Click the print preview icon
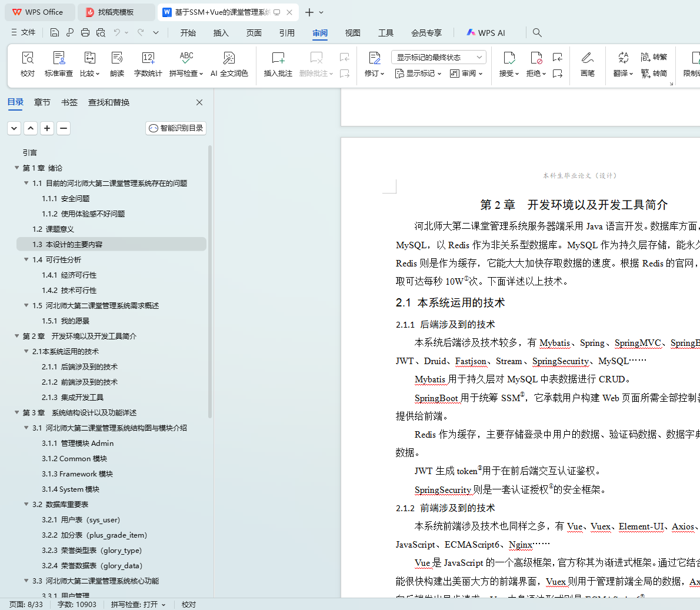This screenshot has height=610, width=700. [101, 32]
